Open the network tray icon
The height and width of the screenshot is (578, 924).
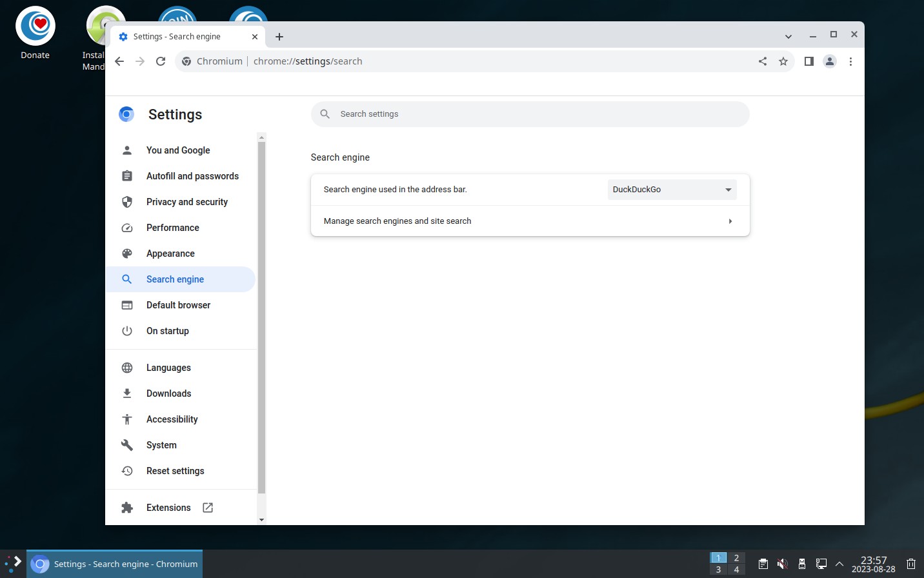click(821, 564)
